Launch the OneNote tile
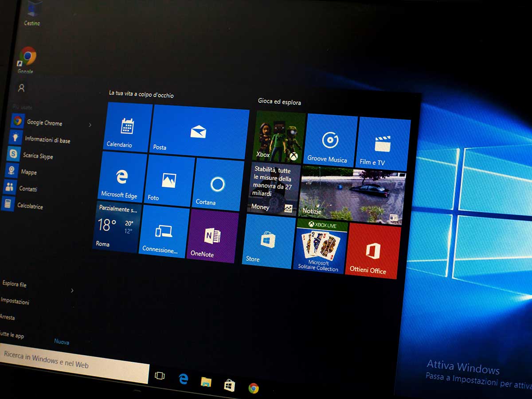The height and width of the screenshot is (399, 532). [x=212, y=236]
